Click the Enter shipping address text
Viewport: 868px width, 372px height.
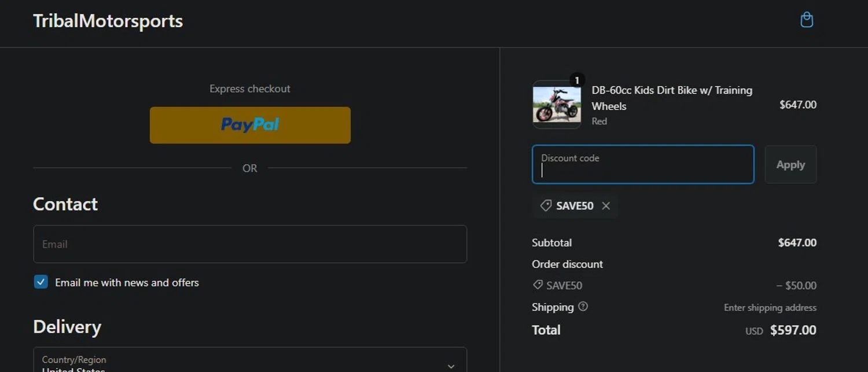770,308
